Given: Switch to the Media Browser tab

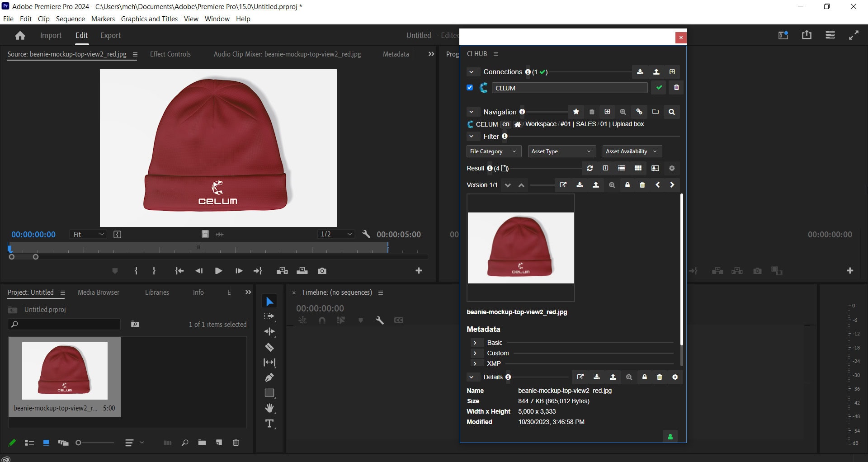Looking at the screenshot, I should (x=99, y=292).
